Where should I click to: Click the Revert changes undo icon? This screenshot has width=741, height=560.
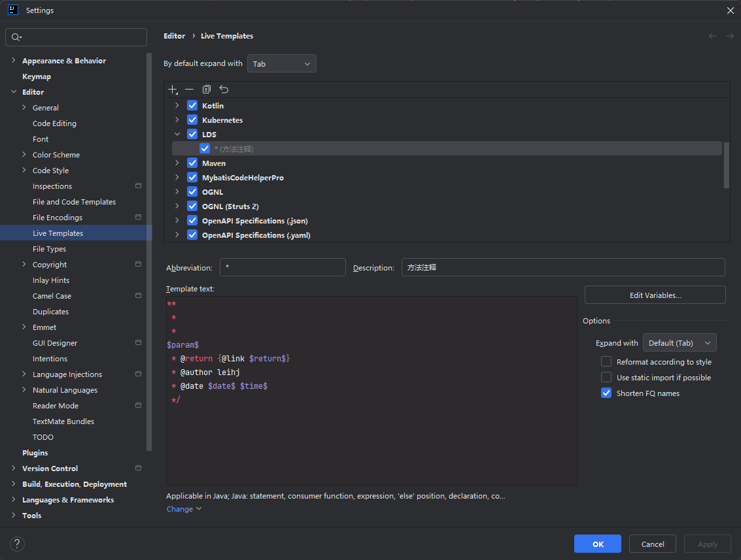click(224, 90)
